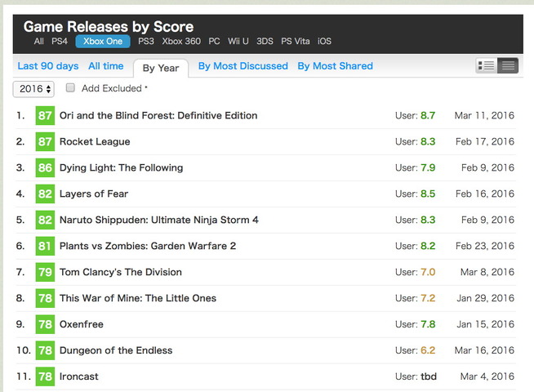Select the PC platform filter
This screenshot has height=392, width=534.
(x=214, y=41)
